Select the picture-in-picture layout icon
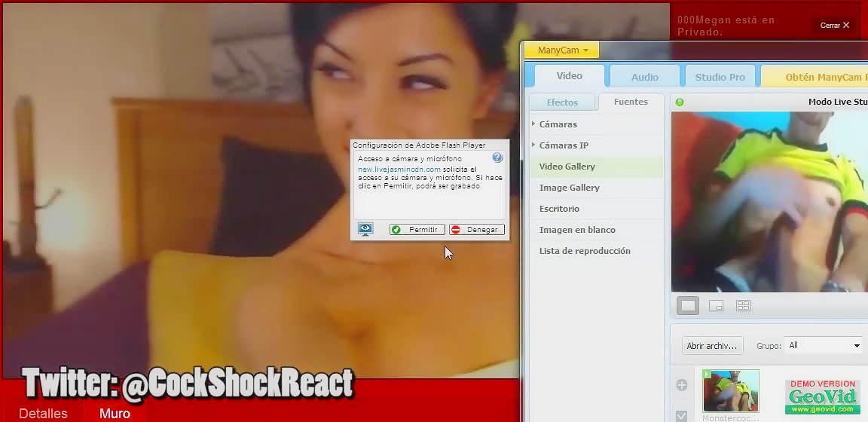 716,305
